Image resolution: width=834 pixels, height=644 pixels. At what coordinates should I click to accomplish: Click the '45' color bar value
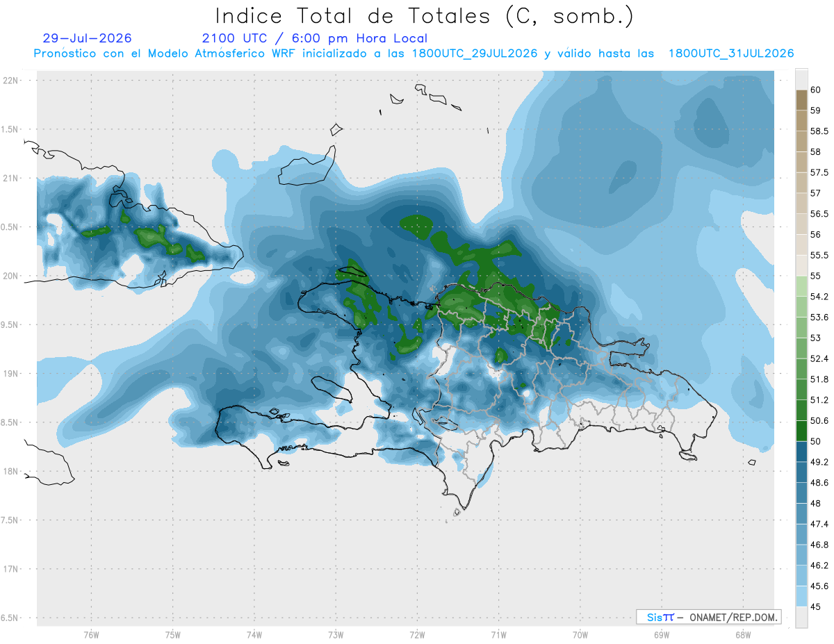coord(816,607)
